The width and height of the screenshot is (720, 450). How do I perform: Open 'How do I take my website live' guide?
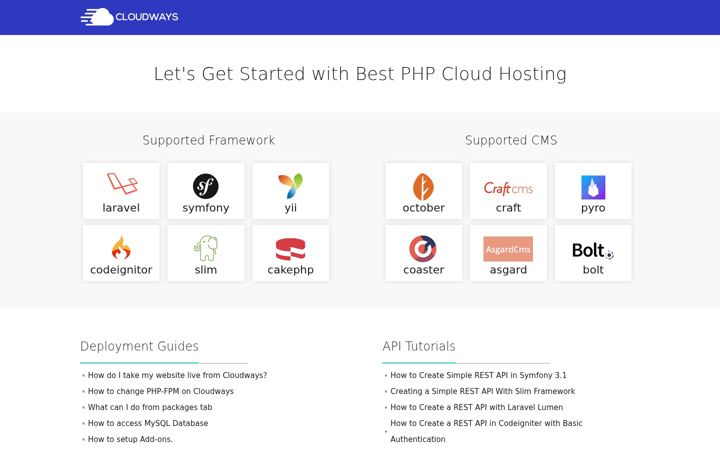pyautogui.click(x=177, y=375)
